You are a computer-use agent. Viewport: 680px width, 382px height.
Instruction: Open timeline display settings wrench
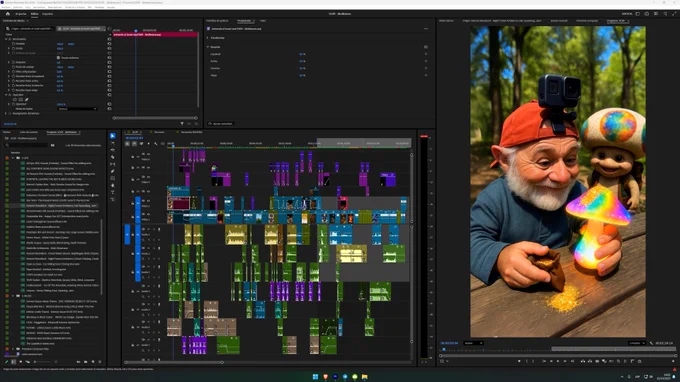pyautogui.click(x=156, y=144)
